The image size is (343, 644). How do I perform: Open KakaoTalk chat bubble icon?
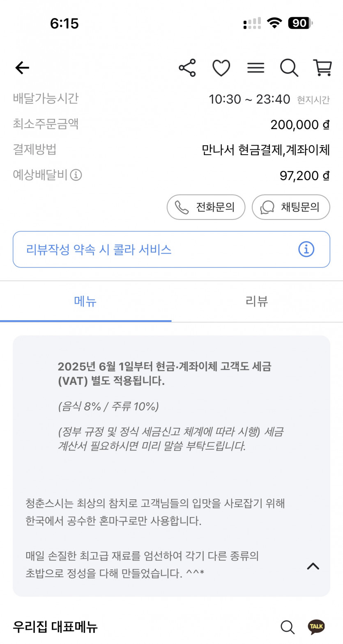click(316, 627)
